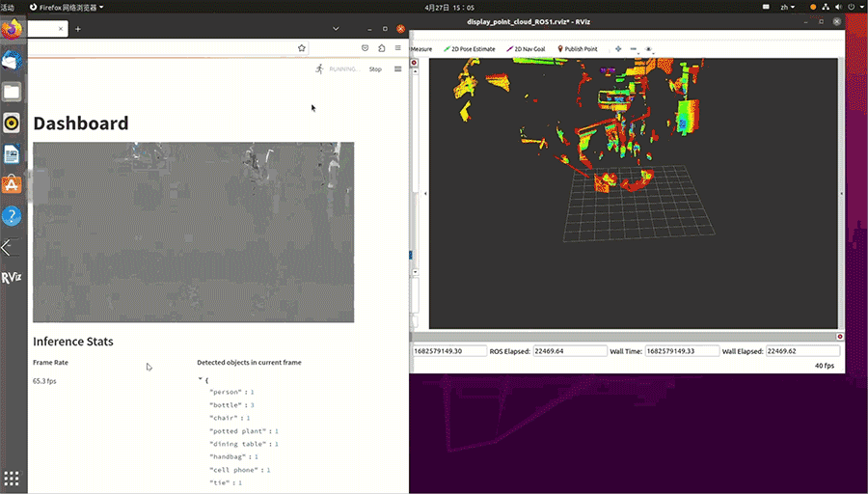Click the minus remove-tool icon in RViz toolbar
Viewport: 868px width, 494px height.
(x=634, y=48)
